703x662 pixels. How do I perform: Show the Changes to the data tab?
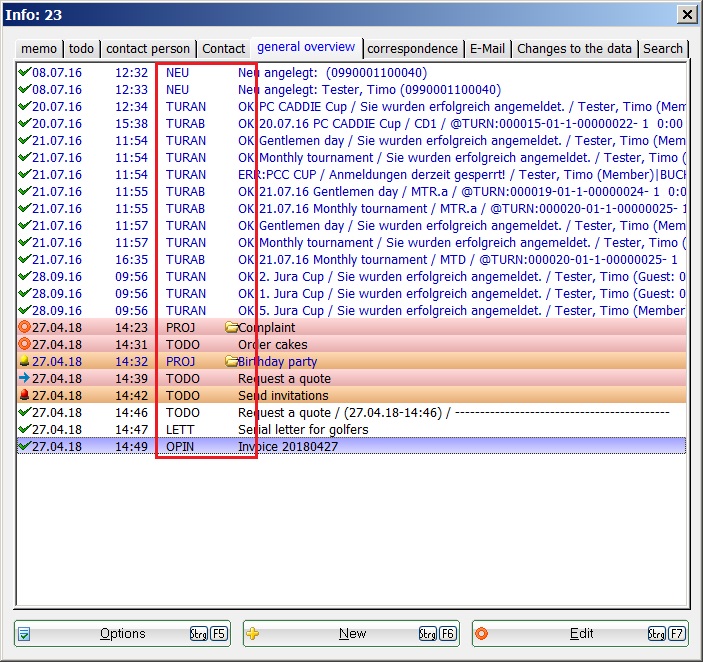coord(574,49)
